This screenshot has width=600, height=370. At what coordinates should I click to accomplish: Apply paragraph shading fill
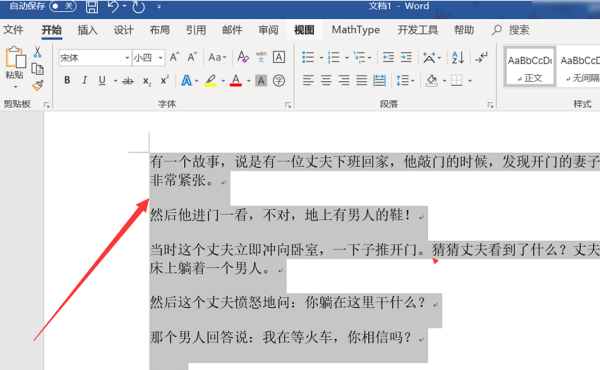pos(432,80)
